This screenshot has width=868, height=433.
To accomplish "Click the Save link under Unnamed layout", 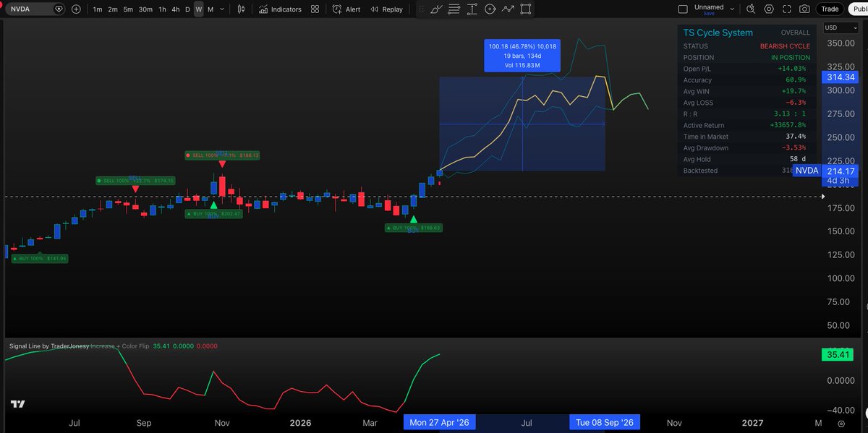I will coord(708,14).
